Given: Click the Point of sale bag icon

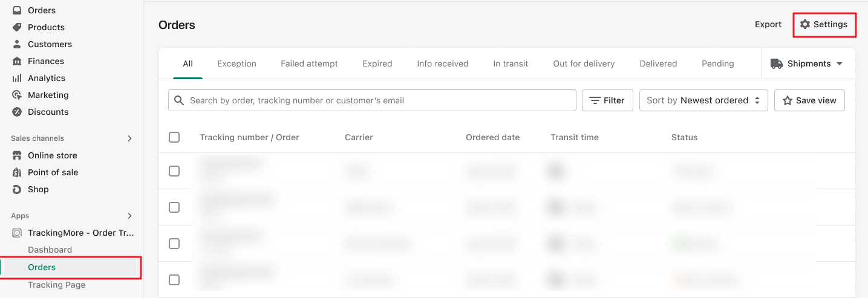Looking at the screenshot, I should (x=17, y=172).
